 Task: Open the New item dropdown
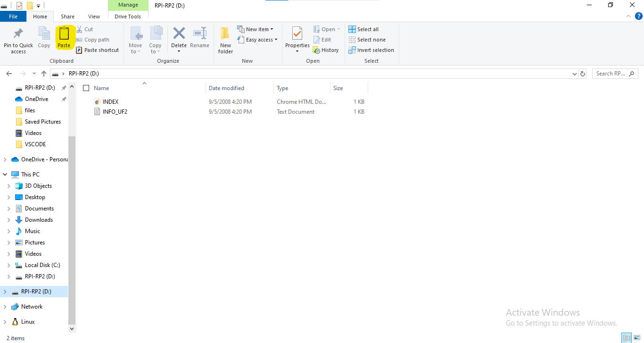click(255, 29)
